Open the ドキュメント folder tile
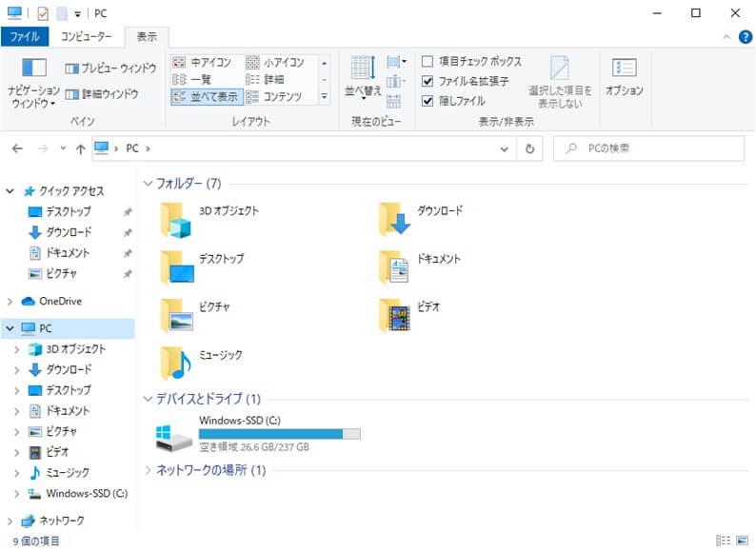This screenshot has height=552, width=756. coord(420,268)
